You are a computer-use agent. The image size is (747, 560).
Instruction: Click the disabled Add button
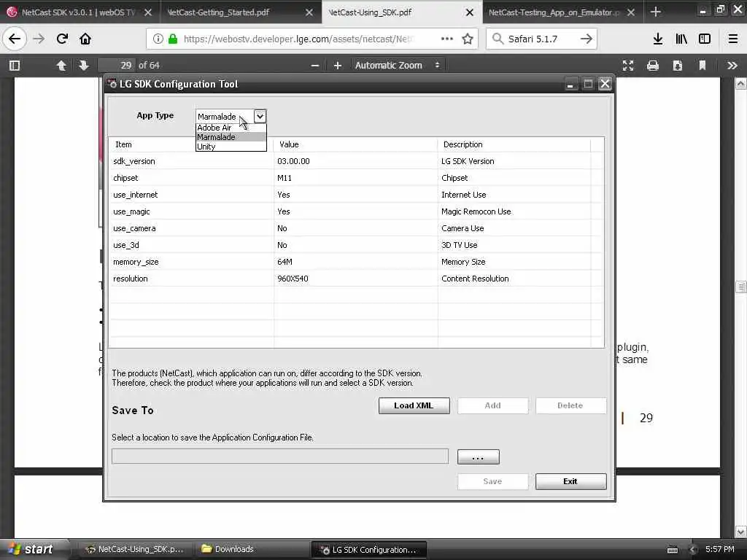click(492, 405)
